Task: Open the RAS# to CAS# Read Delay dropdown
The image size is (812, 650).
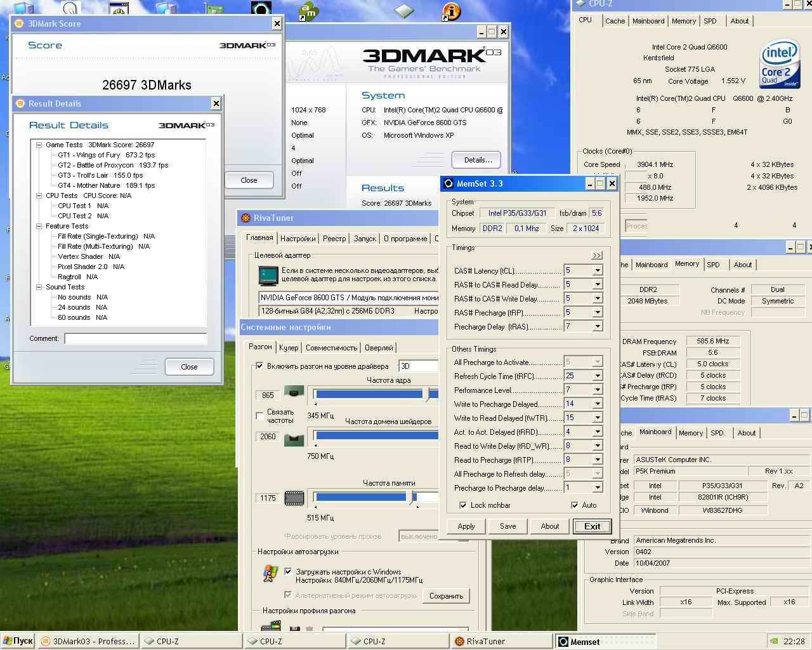Action: coord(597,284)
